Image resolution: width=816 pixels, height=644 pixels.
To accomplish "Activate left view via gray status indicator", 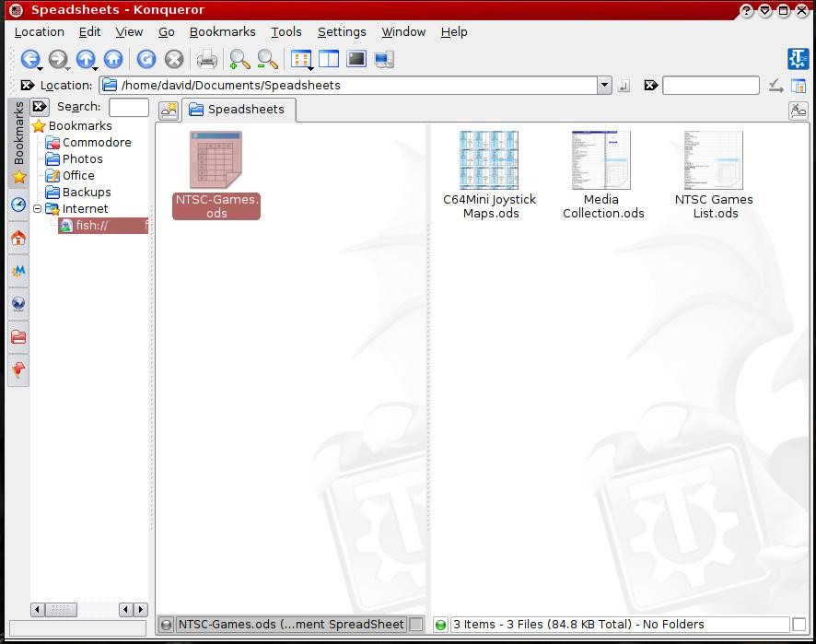I will [x=166, y=625].
